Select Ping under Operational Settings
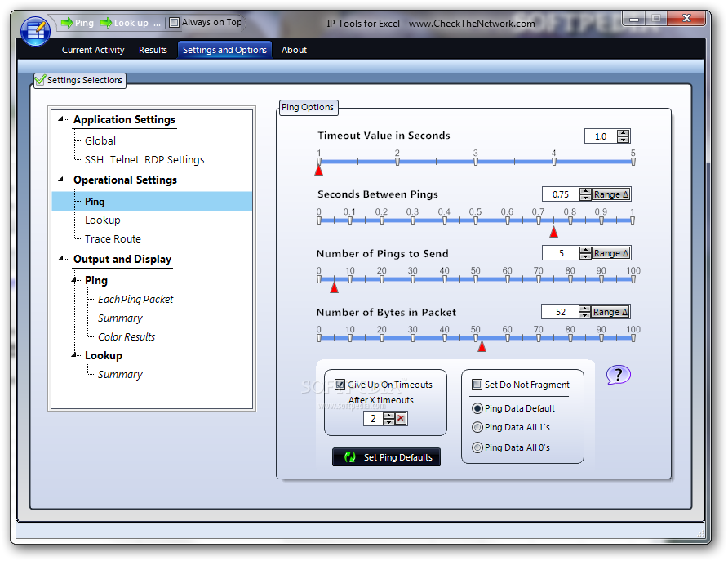Image resolution: width=728 pixels, height=561 pixels. [x=153, y=202]
